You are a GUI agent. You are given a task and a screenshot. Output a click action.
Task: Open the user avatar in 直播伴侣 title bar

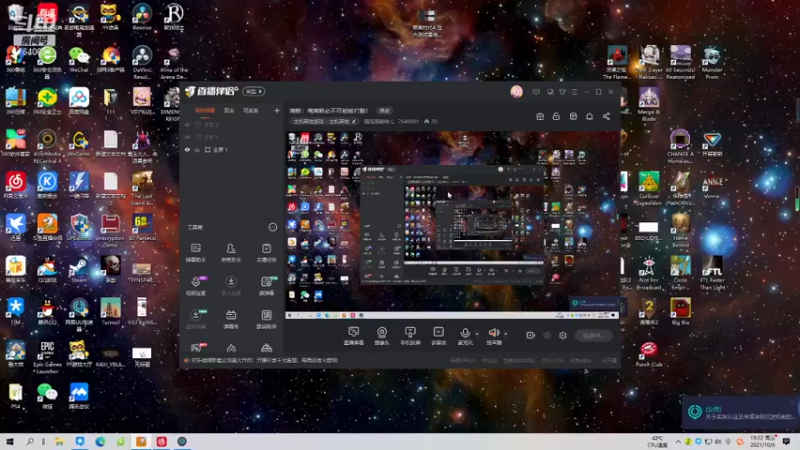[x=516, y=92]
